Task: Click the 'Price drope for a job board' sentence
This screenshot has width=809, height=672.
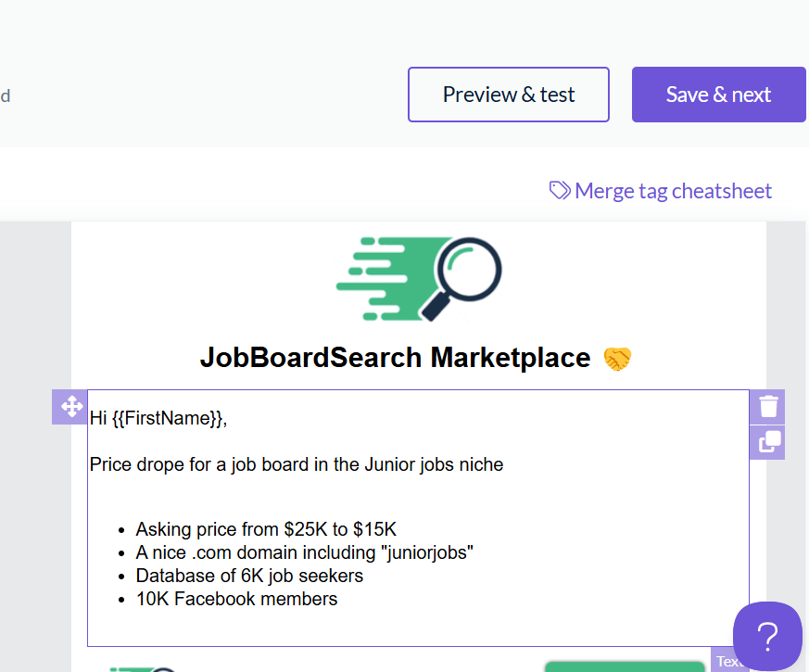Action: point(297,464)
